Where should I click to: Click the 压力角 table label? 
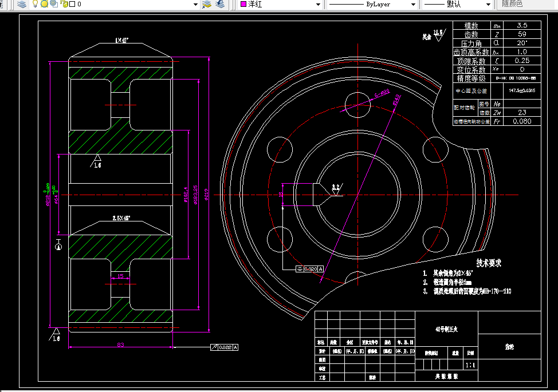click(x=471, y=43)
